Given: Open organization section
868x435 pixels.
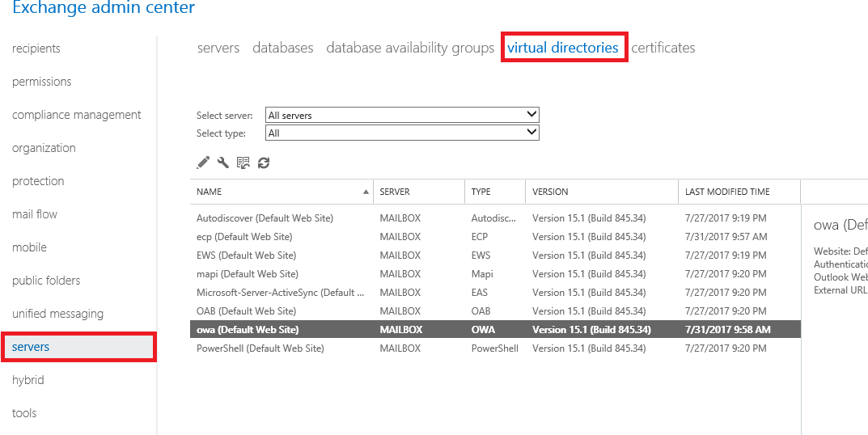Looking at the screenshot, I should tap(44, 148).
